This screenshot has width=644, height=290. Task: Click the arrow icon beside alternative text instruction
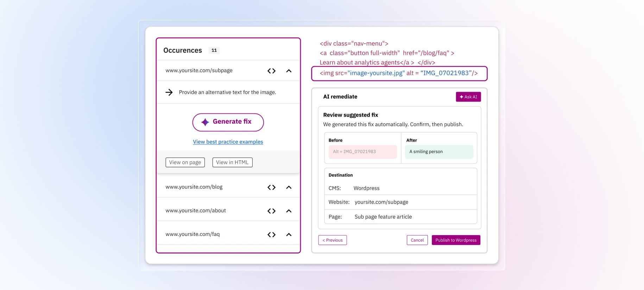(x=169, y=92)
